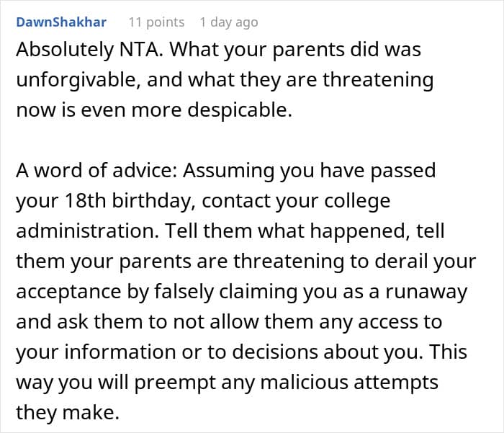
Task: Click the word despicable in the first paragraph
Action: [x=240, y=110]
